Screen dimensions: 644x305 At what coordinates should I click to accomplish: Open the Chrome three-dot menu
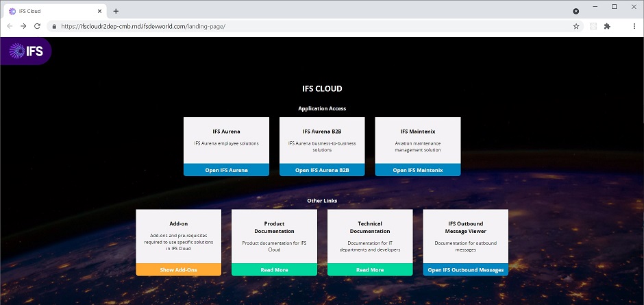pyautogui.click(x=634, y=26)
